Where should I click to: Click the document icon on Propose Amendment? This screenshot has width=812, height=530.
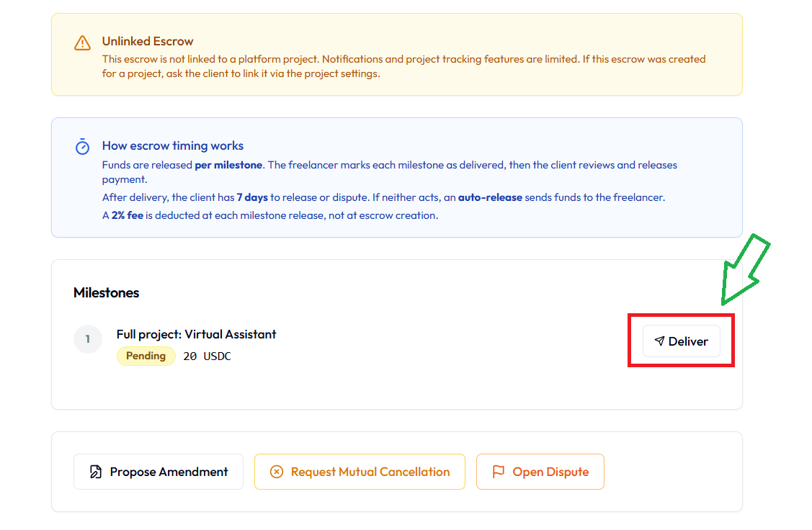(x=95, y=472)
